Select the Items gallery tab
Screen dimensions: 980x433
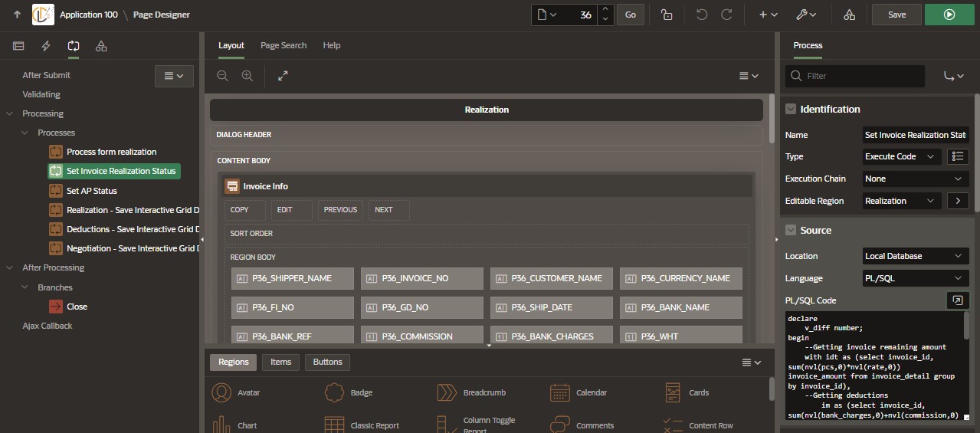click(280, 362)
